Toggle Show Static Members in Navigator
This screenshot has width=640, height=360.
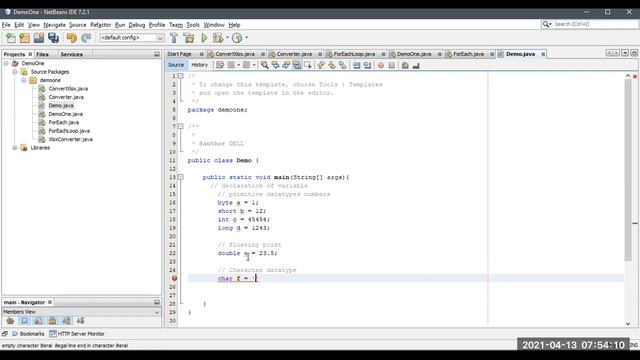coord(38,321)
